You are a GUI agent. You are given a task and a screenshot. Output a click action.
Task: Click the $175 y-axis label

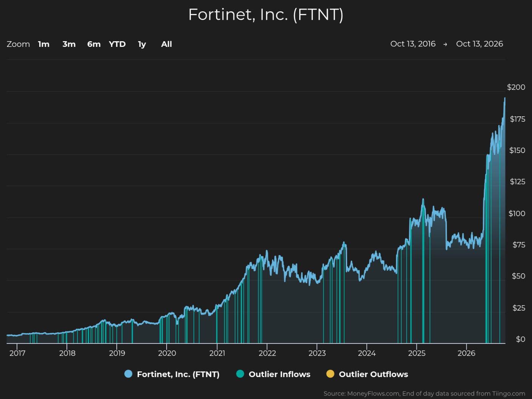pyautogui.click(x=518, y=119)
